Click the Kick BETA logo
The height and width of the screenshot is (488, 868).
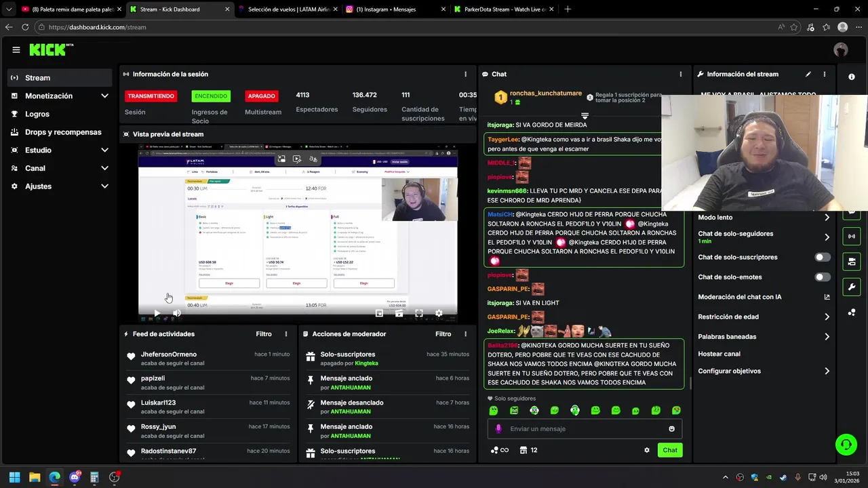[x=52, y=49]
